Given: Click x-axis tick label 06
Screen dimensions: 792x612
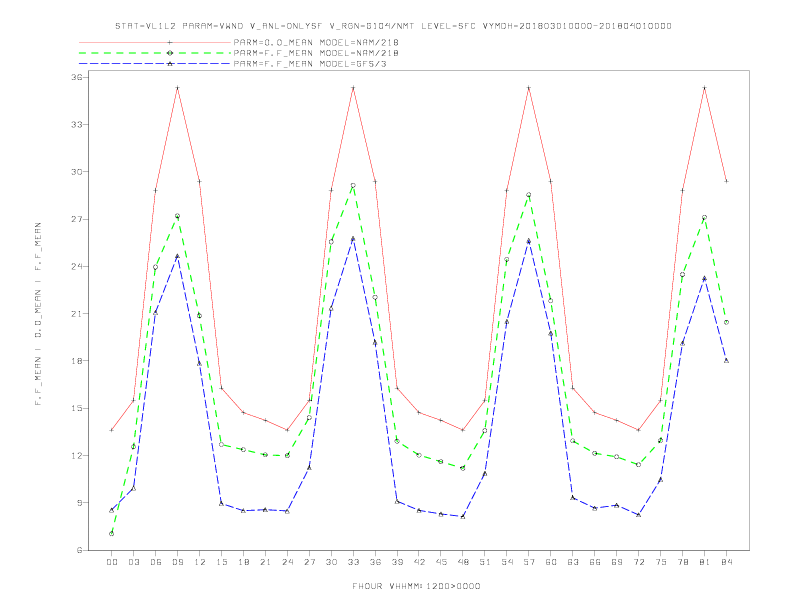Looking at the screenshot, I should pos(156,562).
